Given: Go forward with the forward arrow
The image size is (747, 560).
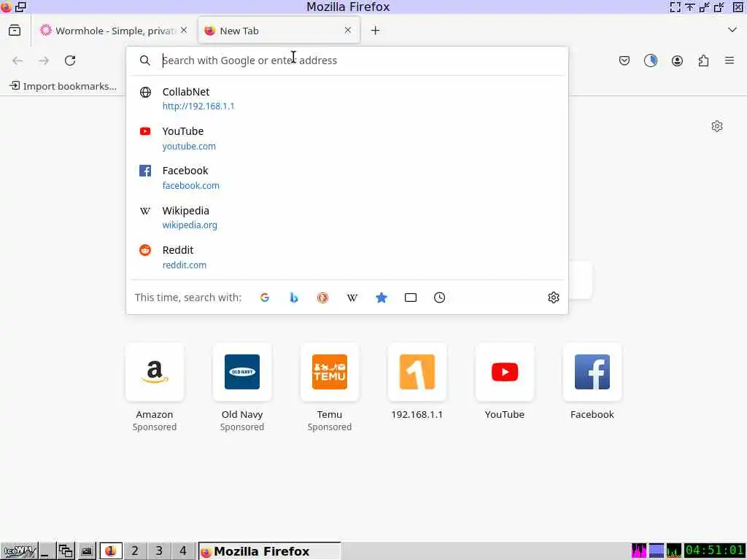Looking at the screenshot, I should coord(44,61).
